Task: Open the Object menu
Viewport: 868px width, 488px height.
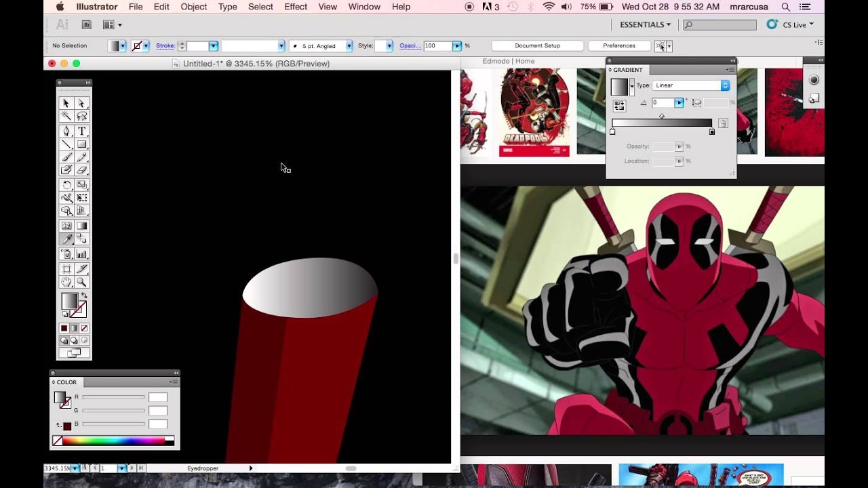Action: click(x=193, y=7)
